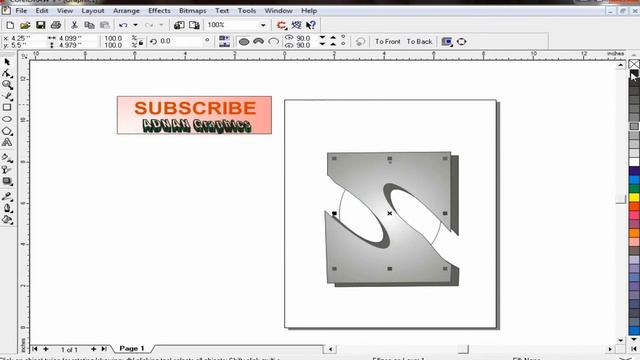Open the Help menu
Screen dimensions: 640x360
tap(309, 11)
